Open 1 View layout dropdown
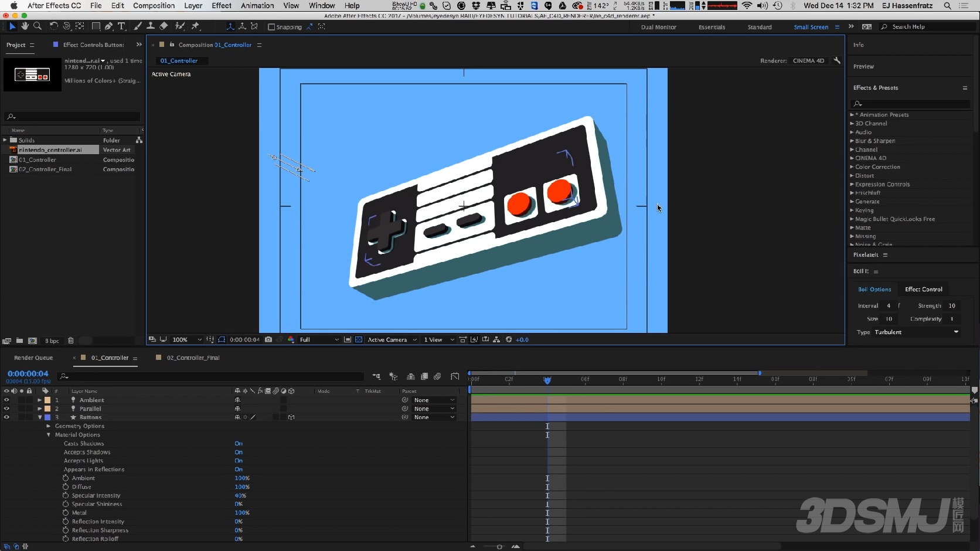 (438, 339)
